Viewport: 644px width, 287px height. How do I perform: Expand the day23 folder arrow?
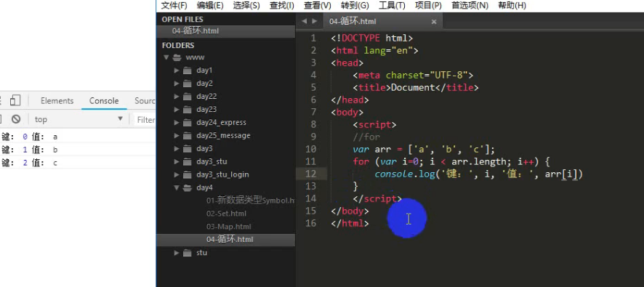coord(176,110)
